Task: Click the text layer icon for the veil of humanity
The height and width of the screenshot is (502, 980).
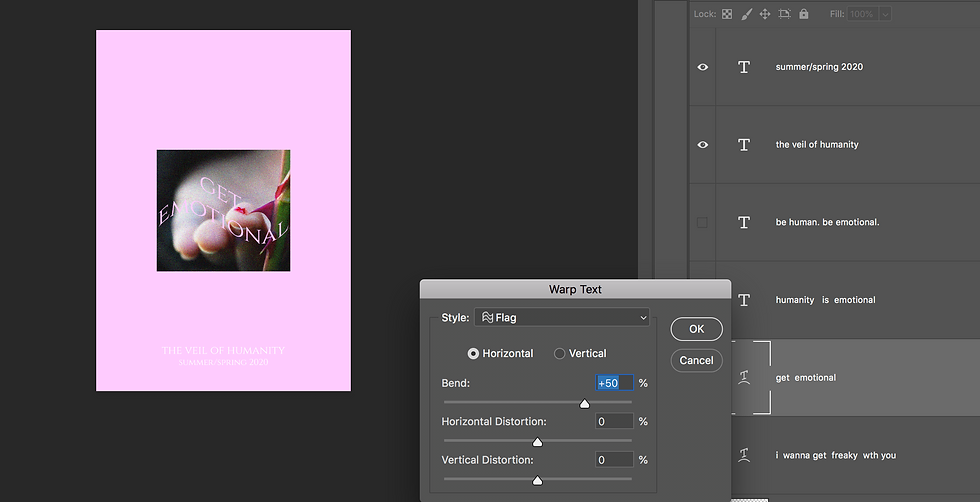Action: (744, 144)
